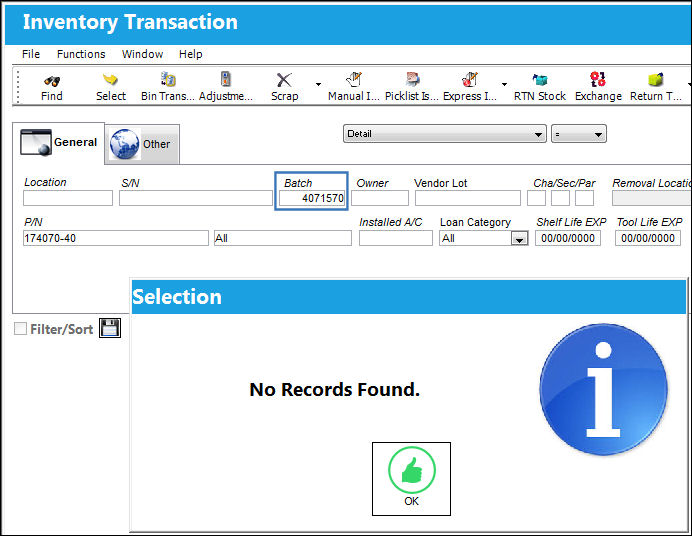The image size is (692, 536).
Task: Switch to the General tab
Action: (59, 143)
